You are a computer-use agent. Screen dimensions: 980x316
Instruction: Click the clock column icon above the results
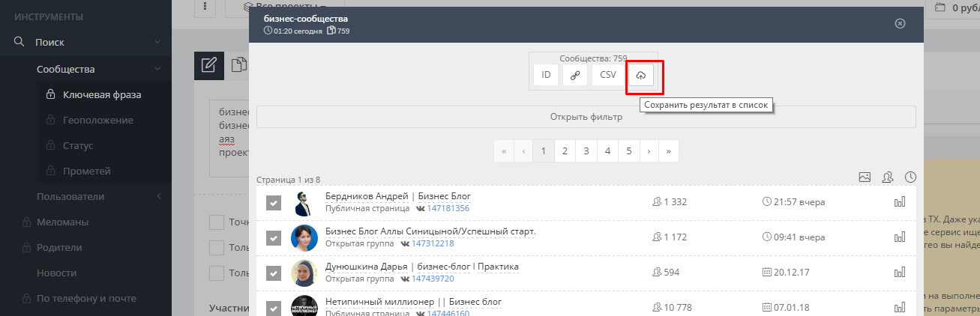click(910, 177)
